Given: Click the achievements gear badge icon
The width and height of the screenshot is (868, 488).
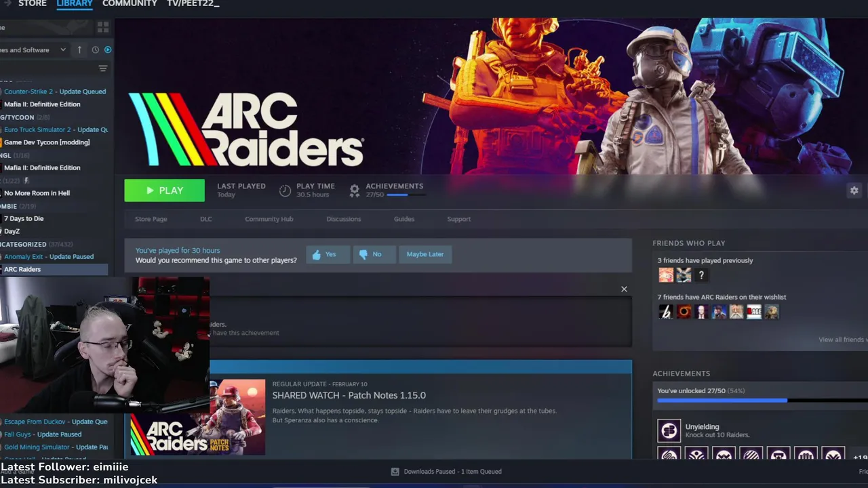Looking at the screenshot, I should pyautogui.click(x=354, y=190).
